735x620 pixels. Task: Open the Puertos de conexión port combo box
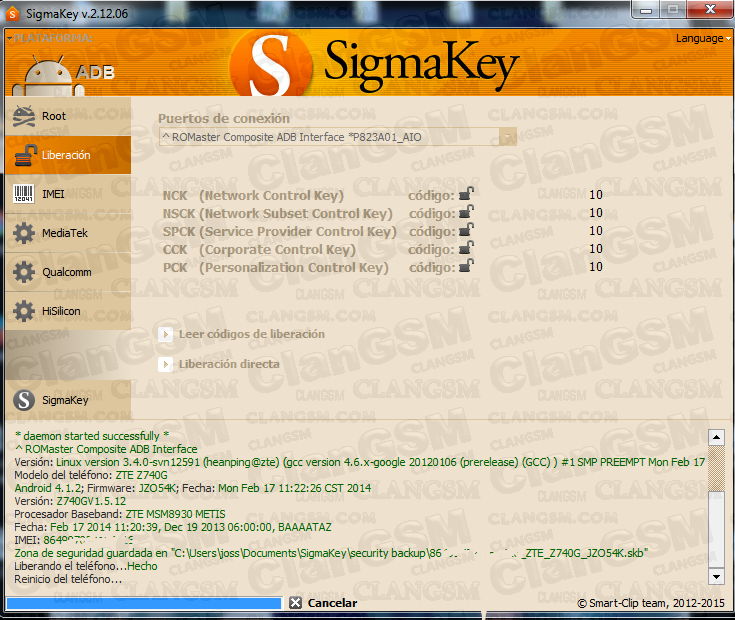338,137
